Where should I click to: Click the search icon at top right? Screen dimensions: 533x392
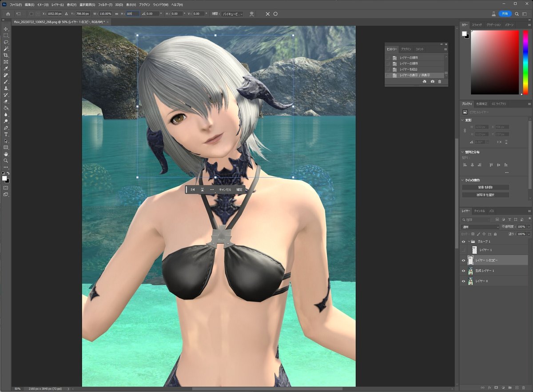(517, 14)
